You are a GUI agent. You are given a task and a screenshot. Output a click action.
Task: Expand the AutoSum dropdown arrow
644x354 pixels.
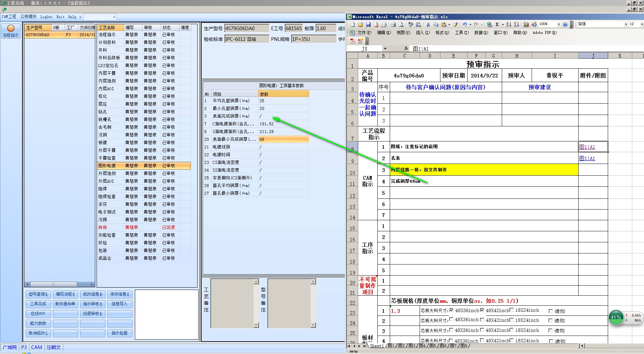[503, 24]
